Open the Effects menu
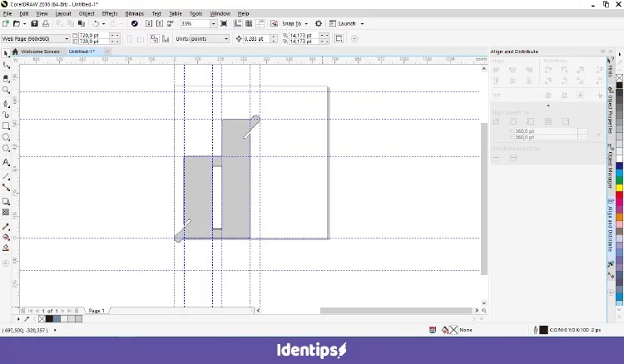This screenshot has height=364, width=624. [110, 14]
